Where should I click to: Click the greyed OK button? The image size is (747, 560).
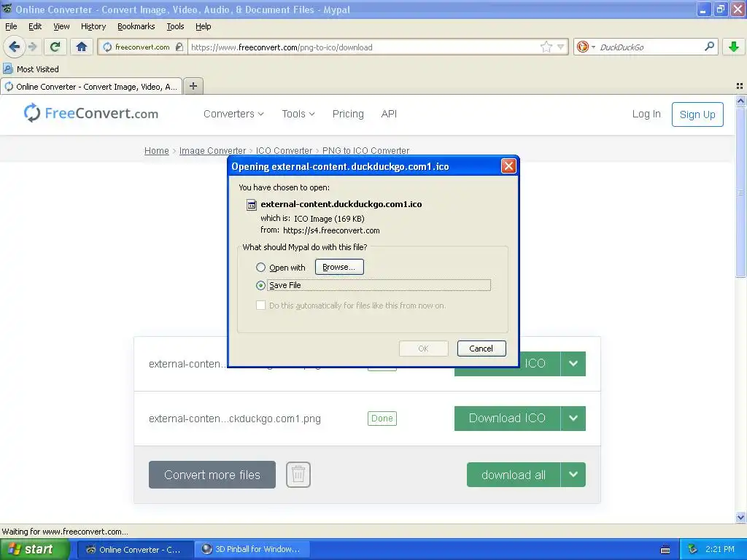click(x=424, y=348)
